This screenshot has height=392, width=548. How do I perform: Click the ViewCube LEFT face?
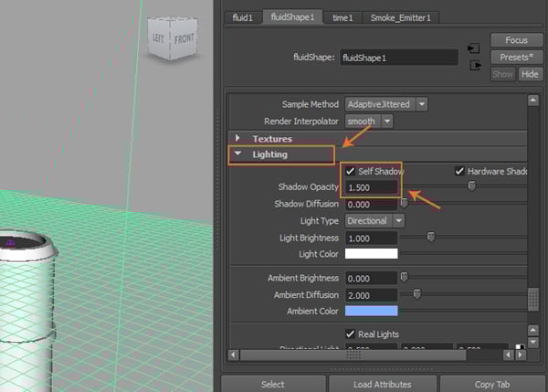[x=158, y=37]
